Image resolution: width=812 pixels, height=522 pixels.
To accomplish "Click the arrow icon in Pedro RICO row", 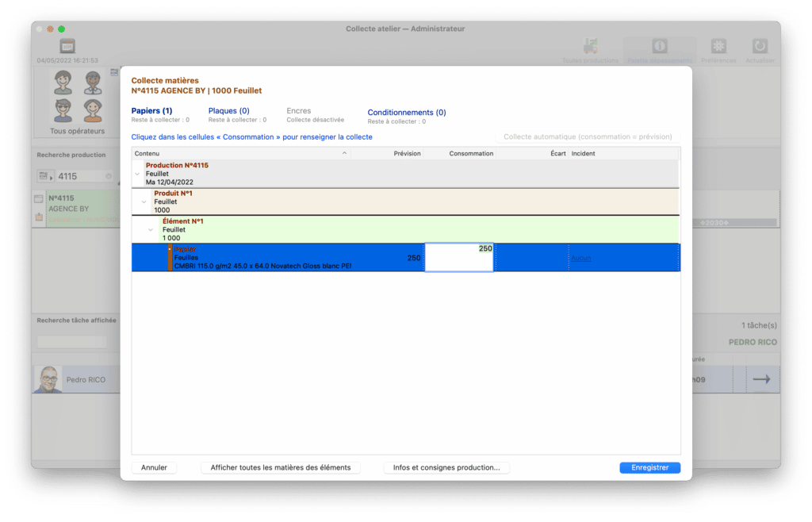I will pyautogui.click(x=761, y=379).
